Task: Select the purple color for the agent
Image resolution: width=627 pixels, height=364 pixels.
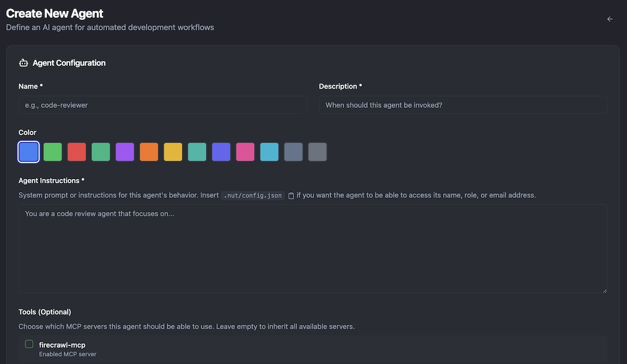Action: (x=124, y=152)
